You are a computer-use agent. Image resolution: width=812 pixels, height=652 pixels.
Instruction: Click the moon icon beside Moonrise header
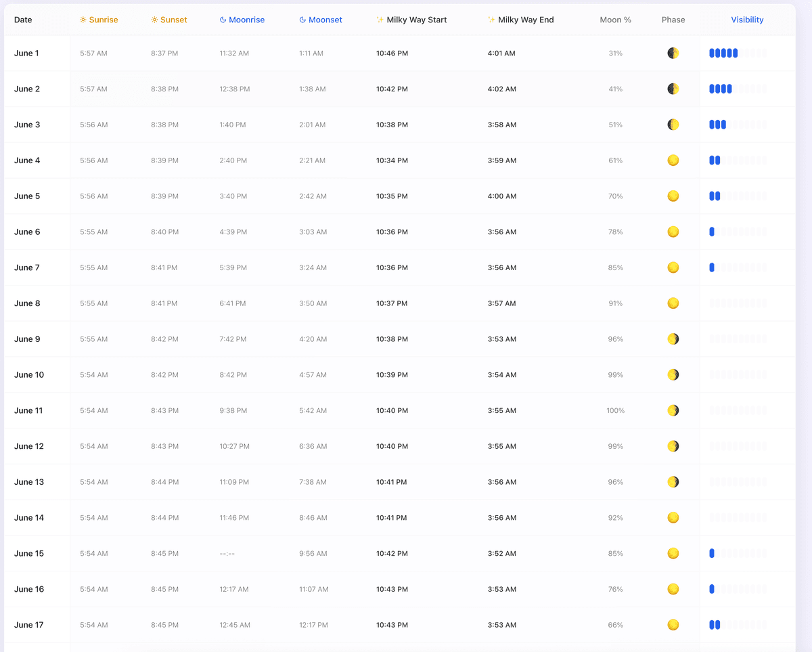[x=223, y=20]
